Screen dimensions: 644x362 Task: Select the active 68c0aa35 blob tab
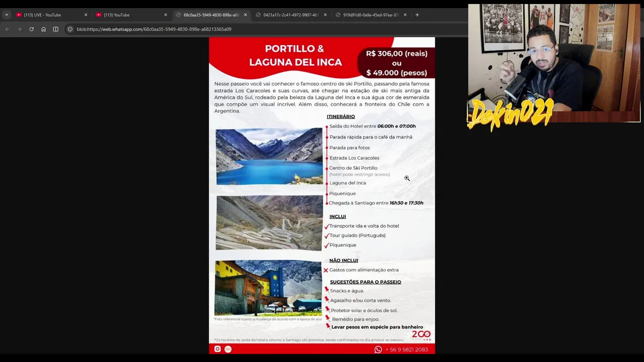210,15
